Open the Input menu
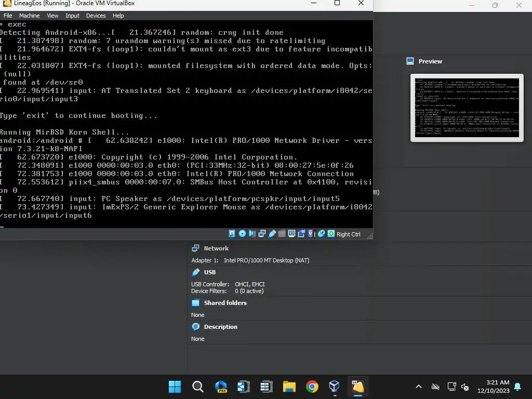This screenshot has width=532, height=399. tap(72, 16)
